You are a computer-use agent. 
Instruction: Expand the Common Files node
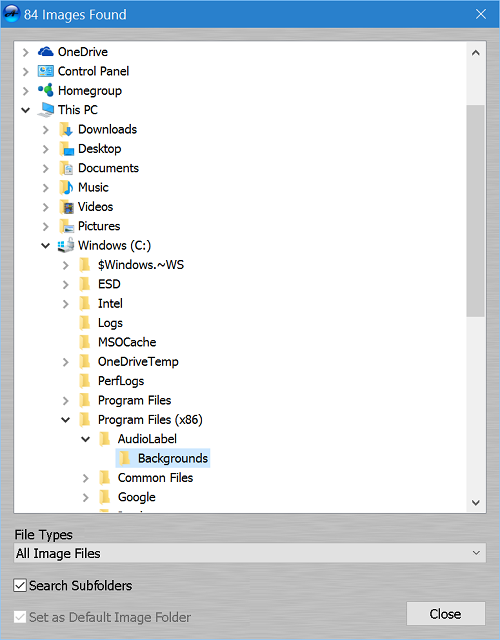[x=86, y=478]
